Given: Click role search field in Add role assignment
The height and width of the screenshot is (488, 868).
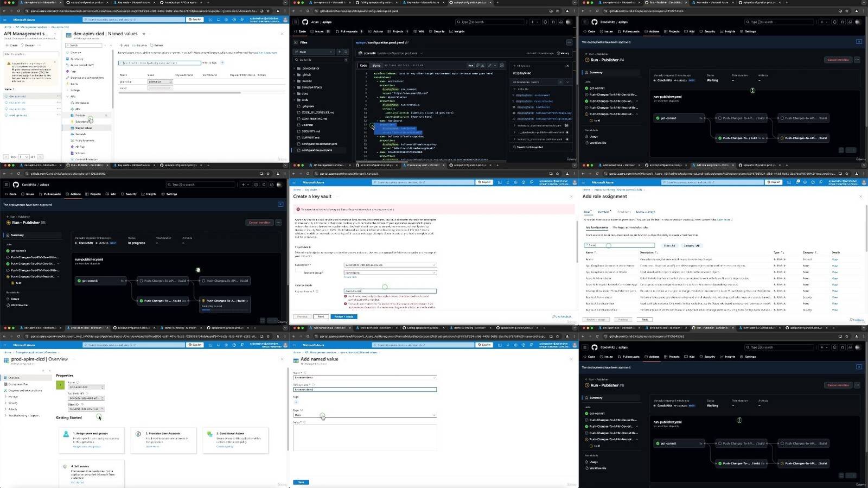Looking at the screenshot, I should click(620, 245).
